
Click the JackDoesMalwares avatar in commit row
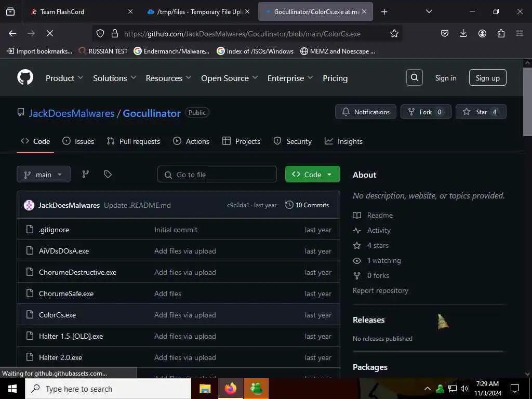tap(29, 205)
